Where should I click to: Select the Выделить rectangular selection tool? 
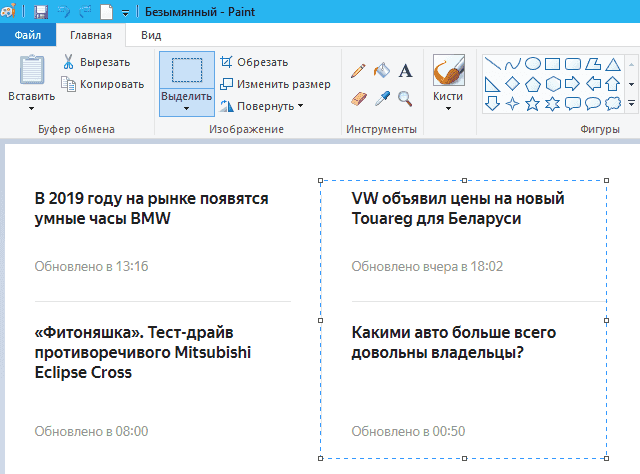(187, 70)
